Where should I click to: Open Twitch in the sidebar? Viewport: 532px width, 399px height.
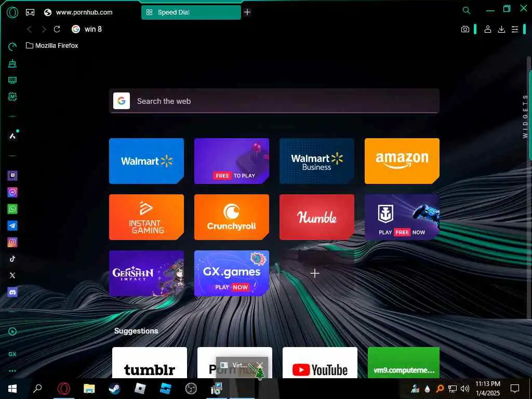click(x=12, y=176)
